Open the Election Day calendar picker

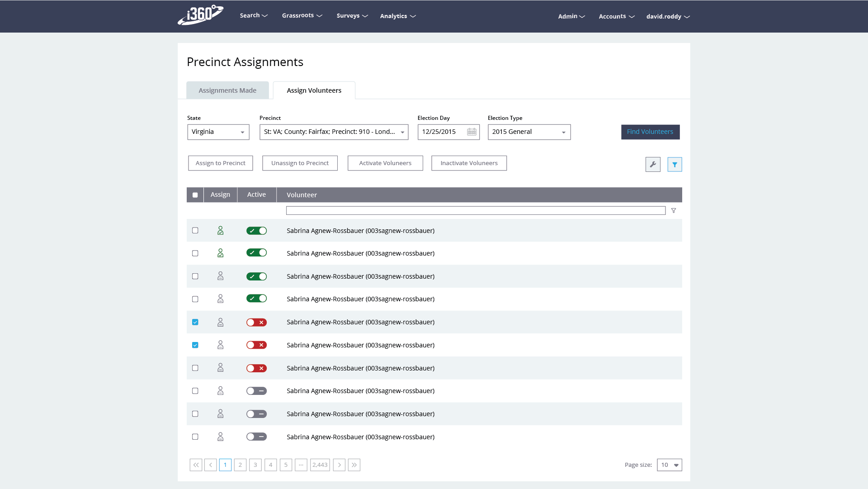(x=472, y=132)
